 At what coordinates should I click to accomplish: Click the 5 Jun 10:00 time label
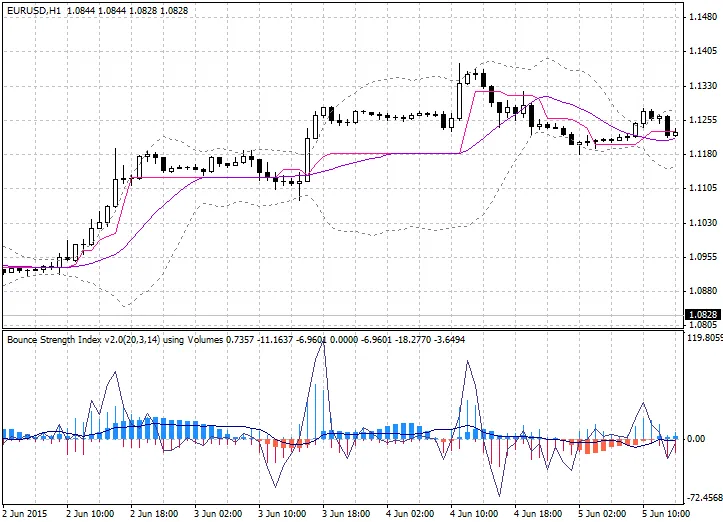(x=668, y=513)
